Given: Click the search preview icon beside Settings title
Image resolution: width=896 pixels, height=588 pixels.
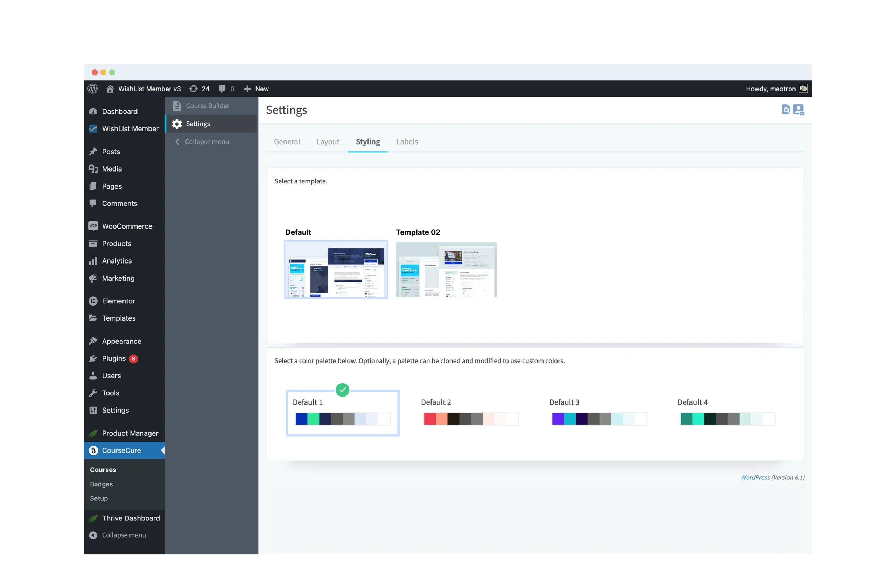Looking at the screenshot, I should (x=786, y=110).
